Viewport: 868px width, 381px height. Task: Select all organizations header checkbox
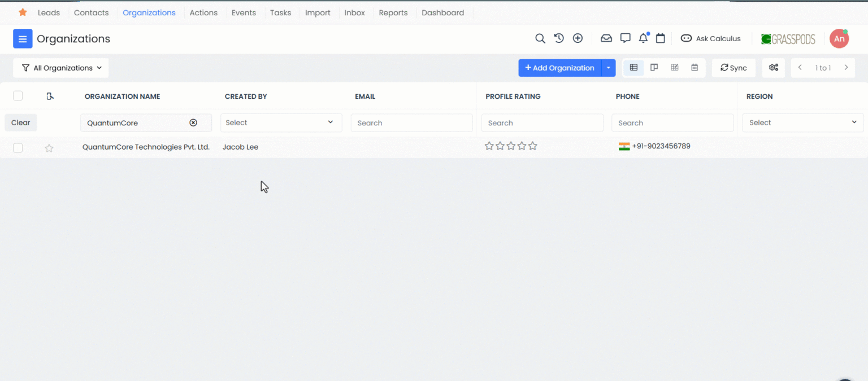[18, 96]
